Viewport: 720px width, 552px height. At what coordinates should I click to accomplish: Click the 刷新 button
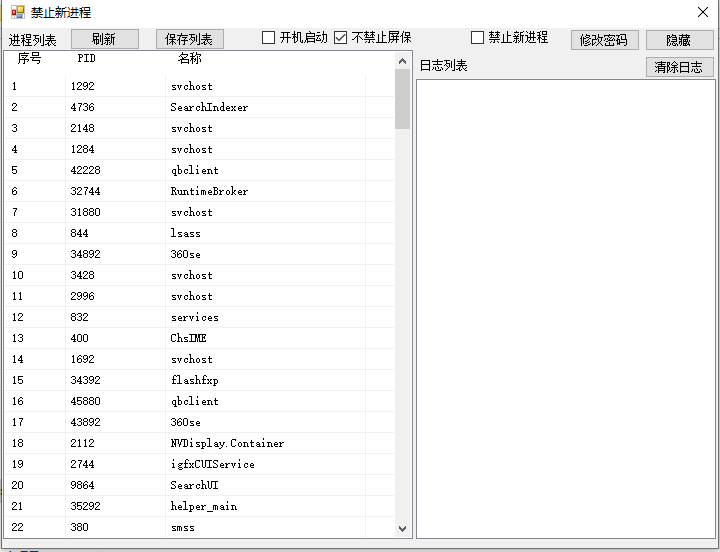105,39
